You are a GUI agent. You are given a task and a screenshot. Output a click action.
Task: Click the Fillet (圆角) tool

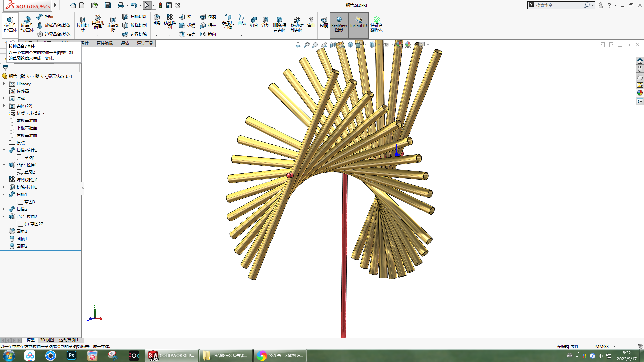click(157, 20)
